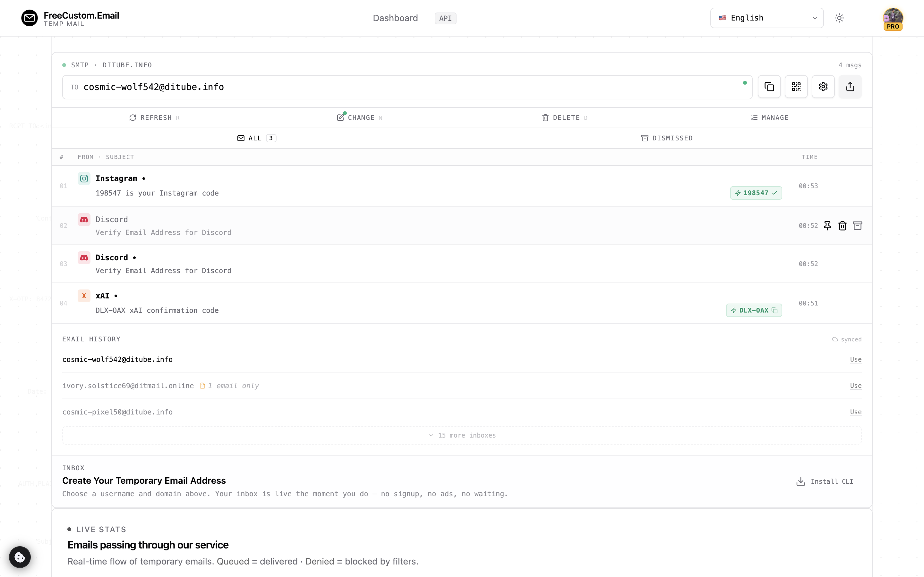Share the inbox using the share icon
The height and width of the screenshot is (577, 924).
850,87
